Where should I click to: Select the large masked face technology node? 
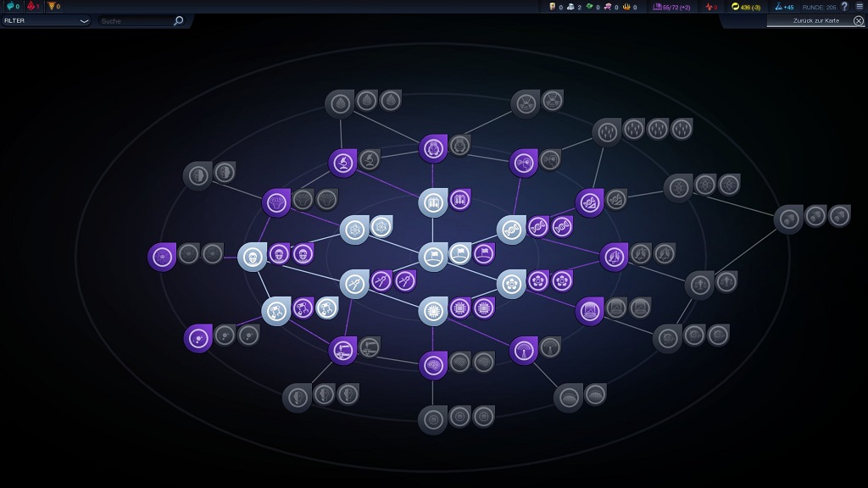coord(252,256)
